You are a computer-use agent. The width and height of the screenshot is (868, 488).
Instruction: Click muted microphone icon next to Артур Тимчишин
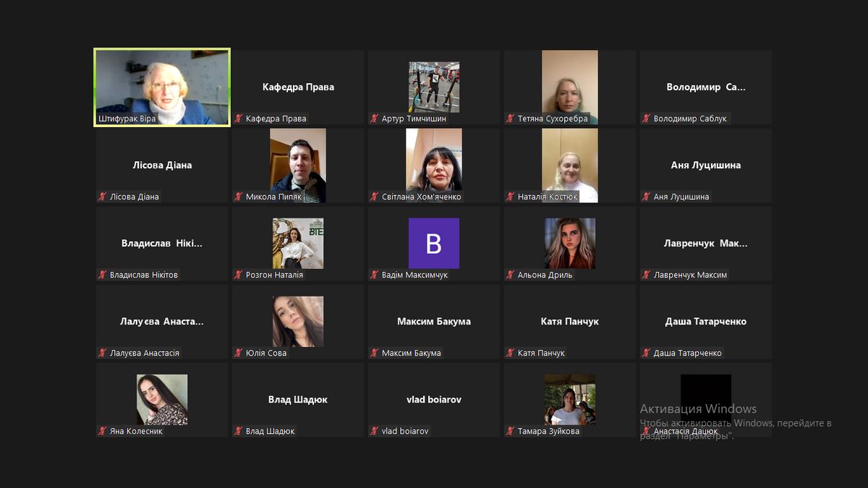point(375,119)
